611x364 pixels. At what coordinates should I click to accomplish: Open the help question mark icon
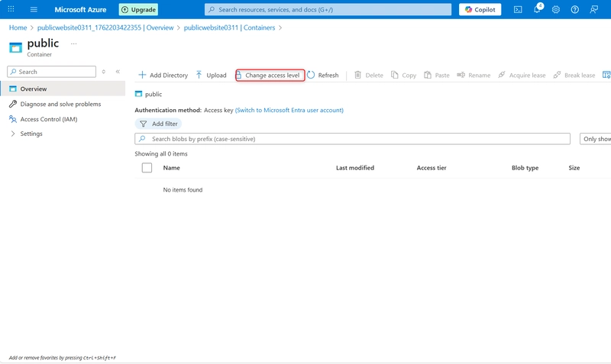[574, 10]
